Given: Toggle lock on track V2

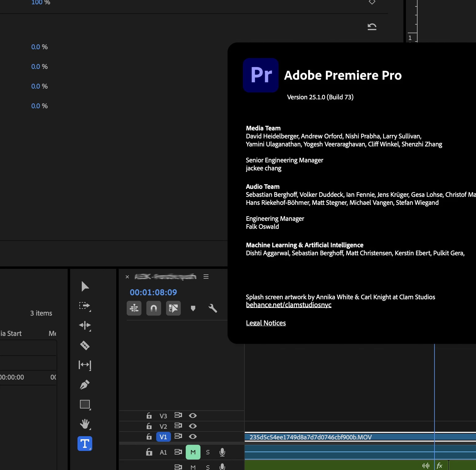Looking at the screenshot, I should (149, 426).
